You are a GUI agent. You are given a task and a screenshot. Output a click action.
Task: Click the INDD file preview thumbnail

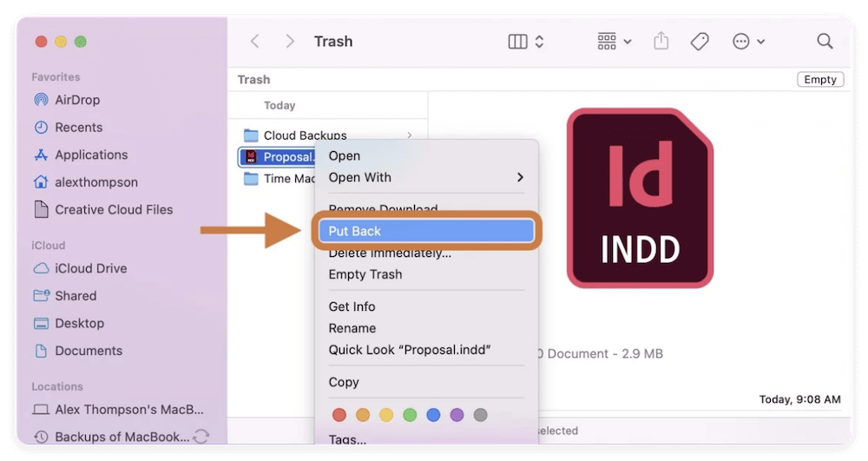click(640, 198)
